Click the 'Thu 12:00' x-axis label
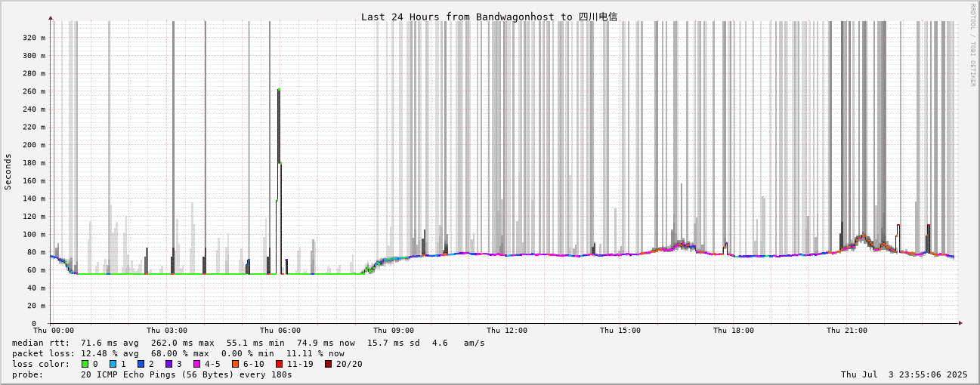 click(507, 331)
